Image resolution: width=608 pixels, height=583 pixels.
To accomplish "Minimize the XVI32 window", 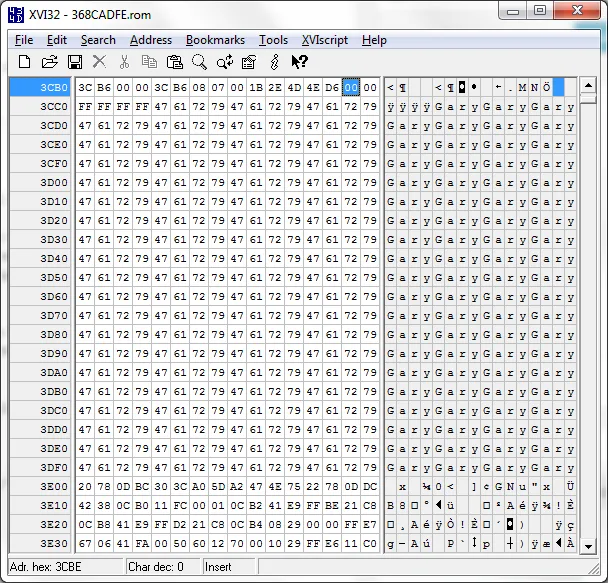I will pos(513,11).
